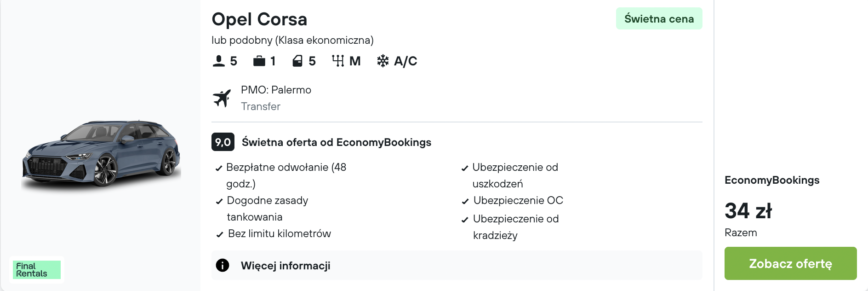
Task: Click the passenger seats person icon
Action: pos(218,61)
